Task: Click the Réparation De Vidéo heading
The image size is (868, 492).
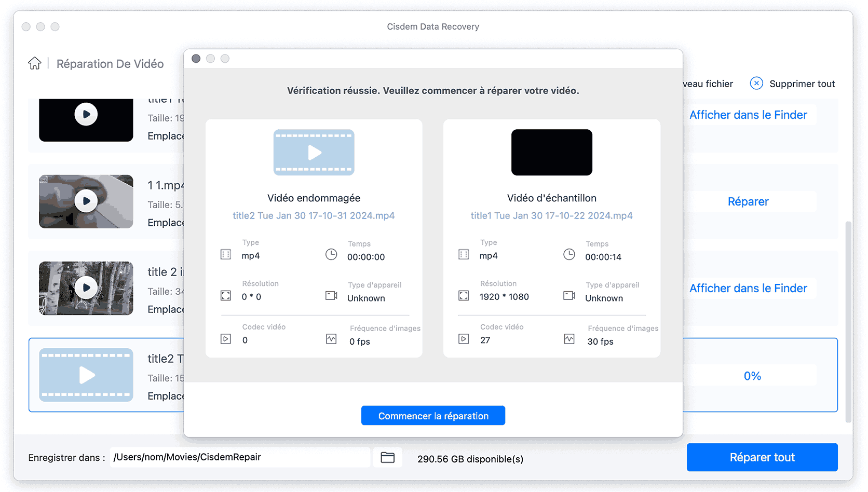Action: 110,64
